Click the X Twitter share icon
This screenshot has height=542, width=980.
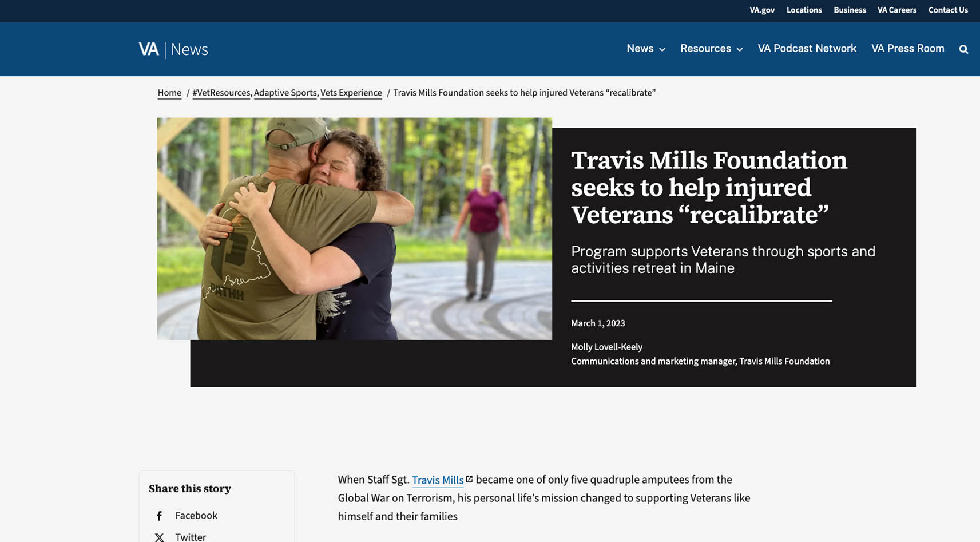tap(160, 537)
